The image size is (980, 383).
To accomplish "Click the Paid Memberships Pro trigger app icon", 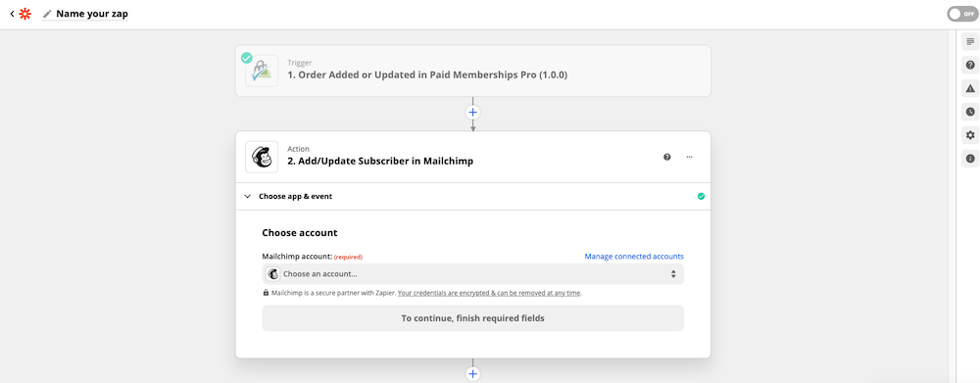I will tap(262, 71).
